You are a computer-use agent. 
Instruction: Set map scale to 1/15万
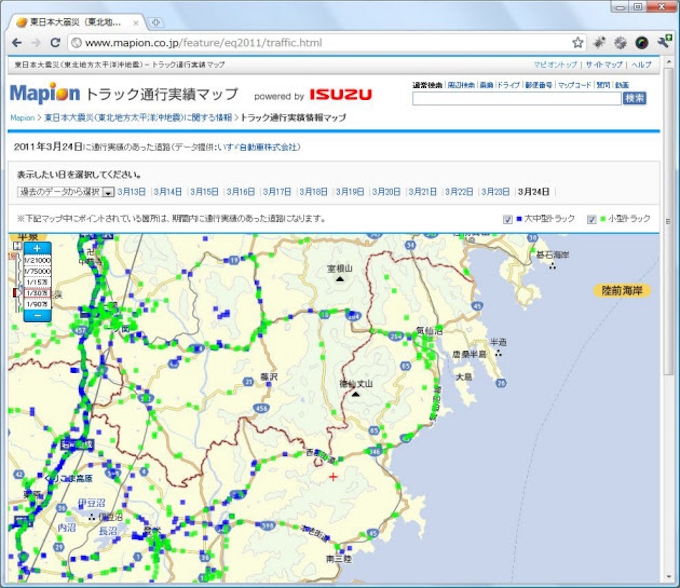38,282
